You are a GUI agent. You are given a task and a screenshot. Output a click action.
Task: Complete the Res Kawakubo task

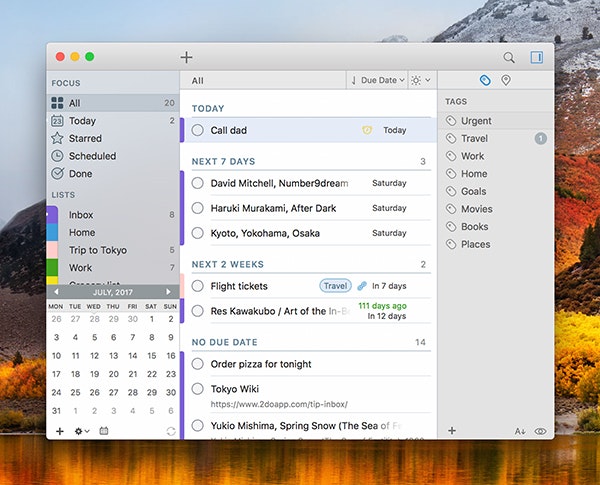pyautogui.click(x=197, y=311)
